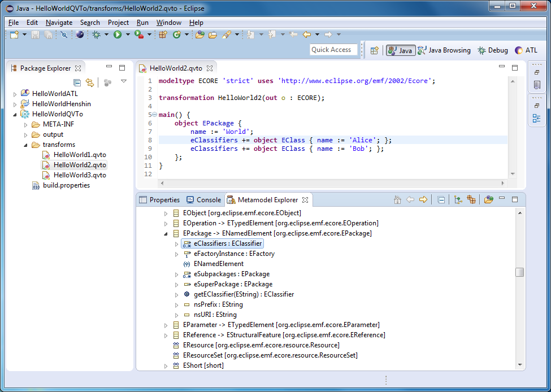The image size is (551, 392).
Task: Click the Quick Access search field
Action: pos(333,50)
